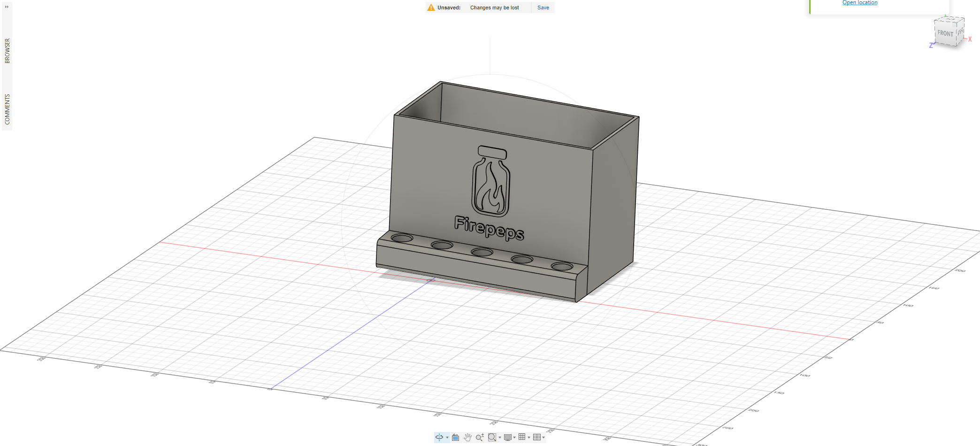Select the Firepeps embossed text on model

[x=489, y=228]
